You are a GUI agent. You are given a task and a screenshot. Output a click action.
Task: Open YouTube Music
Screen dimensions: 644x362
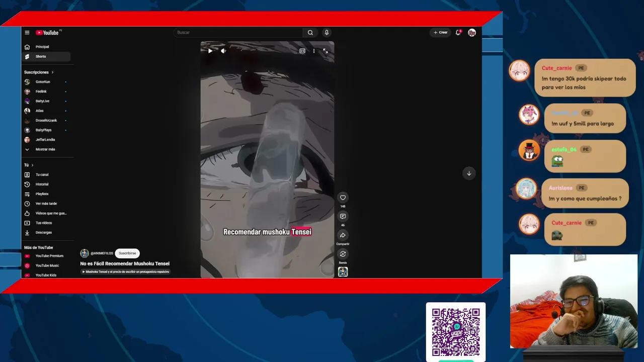46,265
